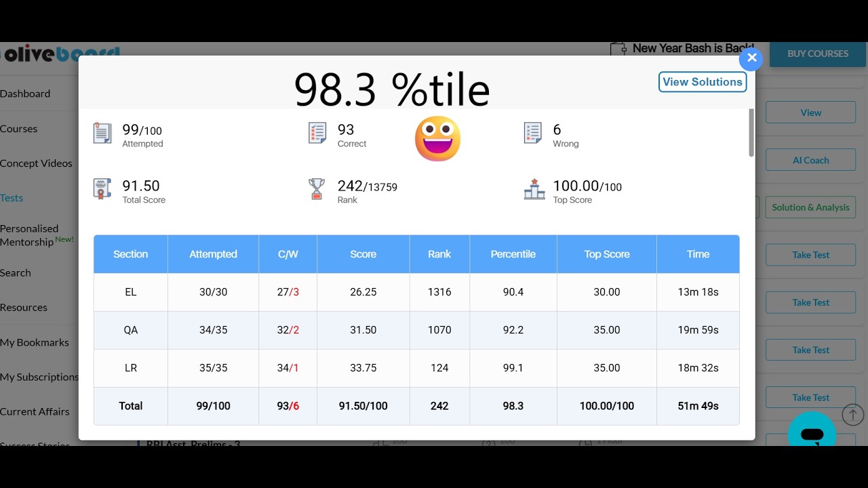Click the Attempted document icon
This screenshot has height=488, width=868.
102,134
